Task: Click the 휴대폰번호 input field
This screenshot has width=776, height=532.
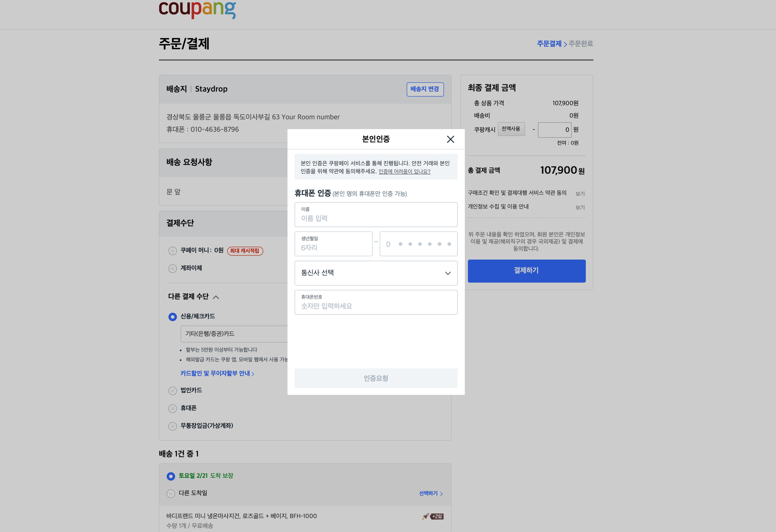Action: click(x=376, y=306)
